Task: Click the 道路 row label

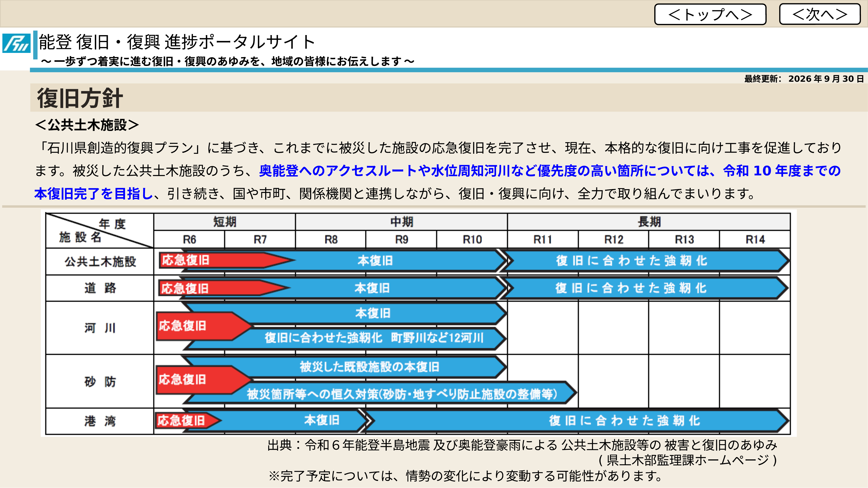Action: click(100, 288)
